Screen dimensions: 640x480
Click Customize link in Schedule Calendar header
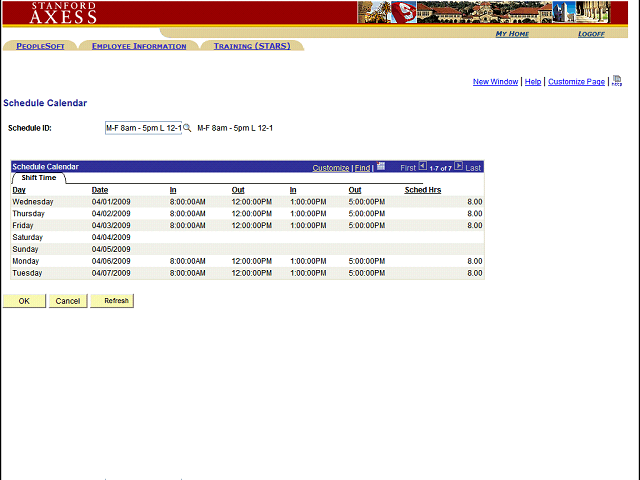click(331, 168)
